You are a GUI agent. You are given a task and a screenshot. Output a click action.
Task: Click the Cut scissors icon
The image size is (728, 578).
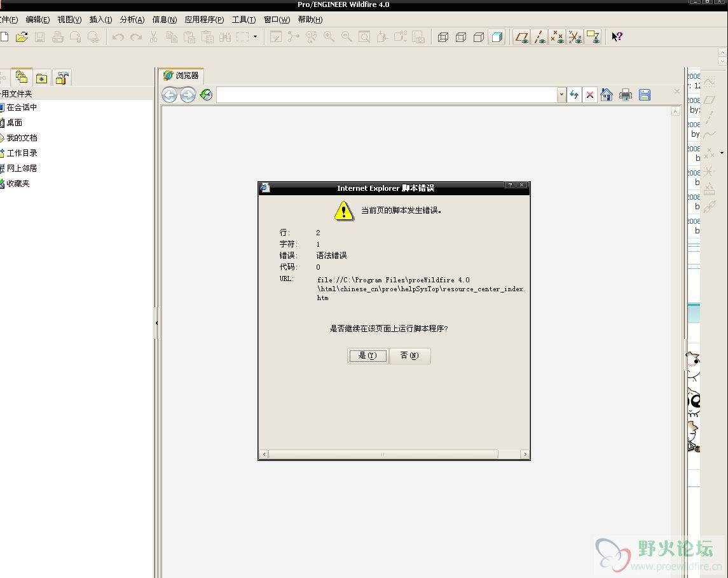tap(154, 37)
